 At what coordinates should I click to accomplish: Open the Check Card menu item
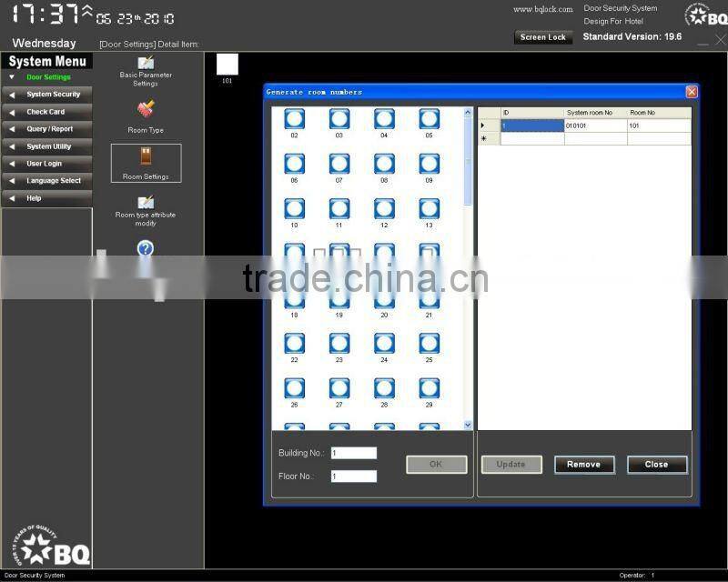tap(45, 112)
